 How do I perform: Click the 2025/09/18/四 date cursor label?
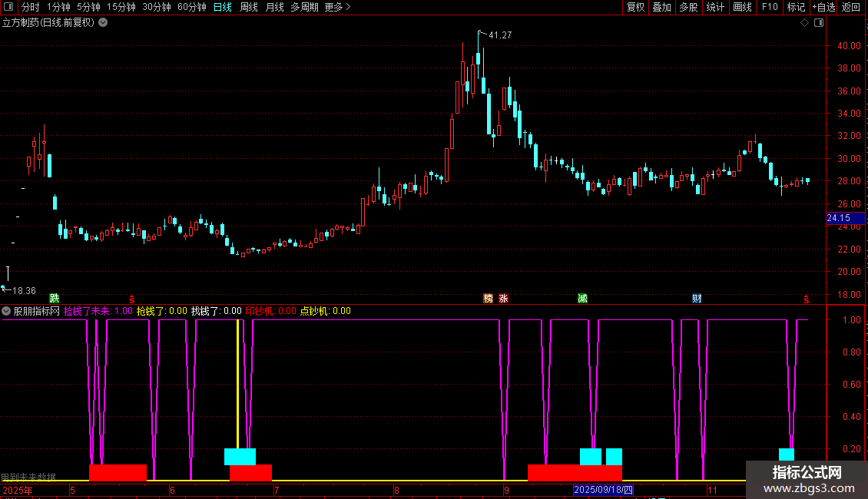(x=604, y=490)
